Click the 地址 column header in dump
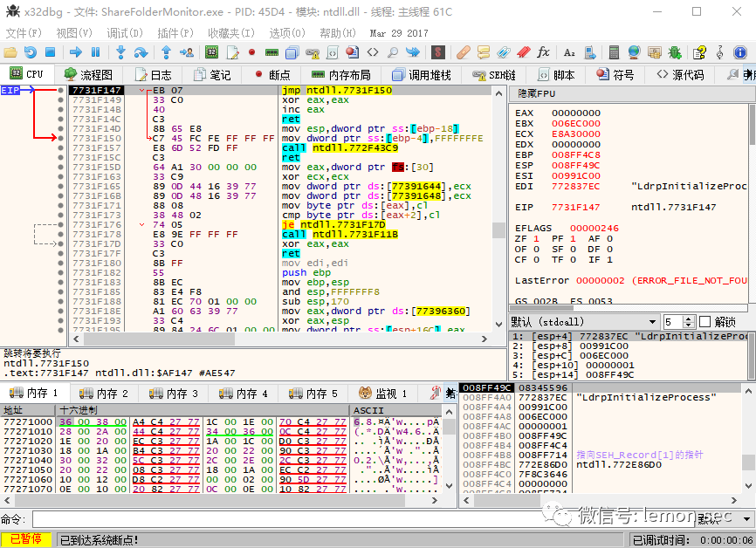Image resolution: width=756 pixels, height=548 pixels. pyautogui.click(x=28, y=410)
